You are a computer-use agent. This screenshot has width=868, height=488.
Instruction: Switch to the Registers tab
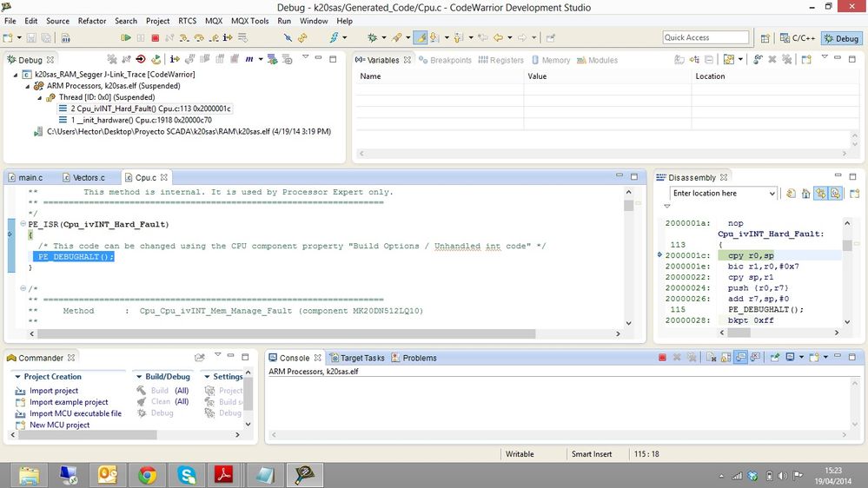pyautogui.click(x=500, y=60)
